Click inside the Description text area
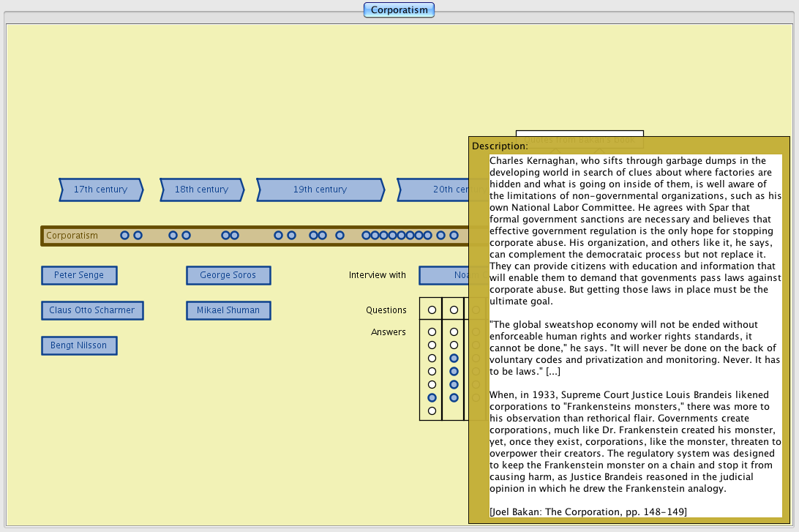Image resolution: width=799 pixels, height=532 pixels. pyautogui.click(x=635, y=329)
